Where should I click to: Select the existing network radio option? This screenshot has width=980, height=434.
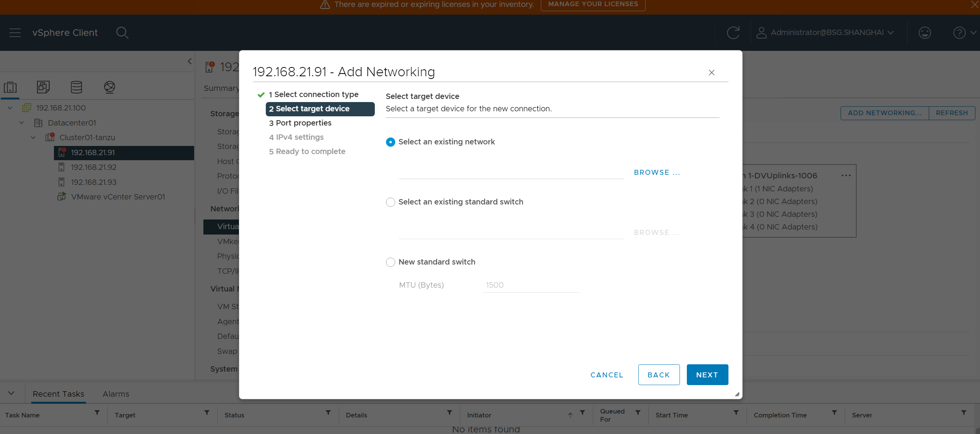point(390,142)
